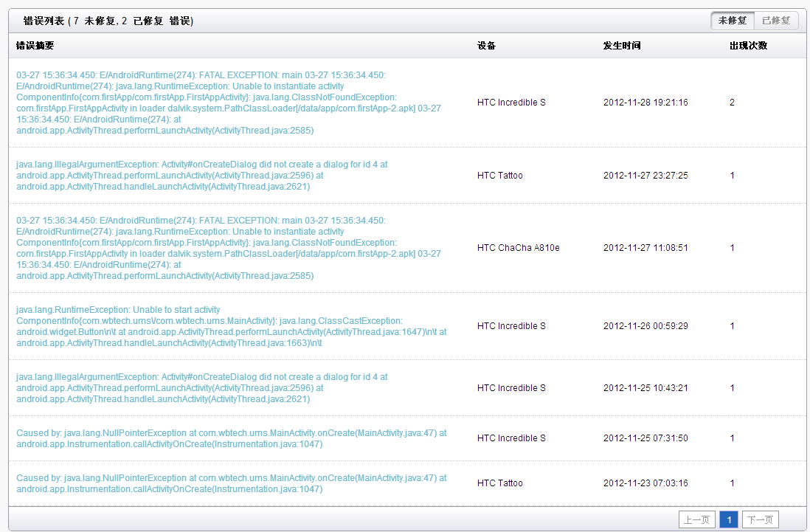Switch to the 已修复 tab

pos(776,21)
